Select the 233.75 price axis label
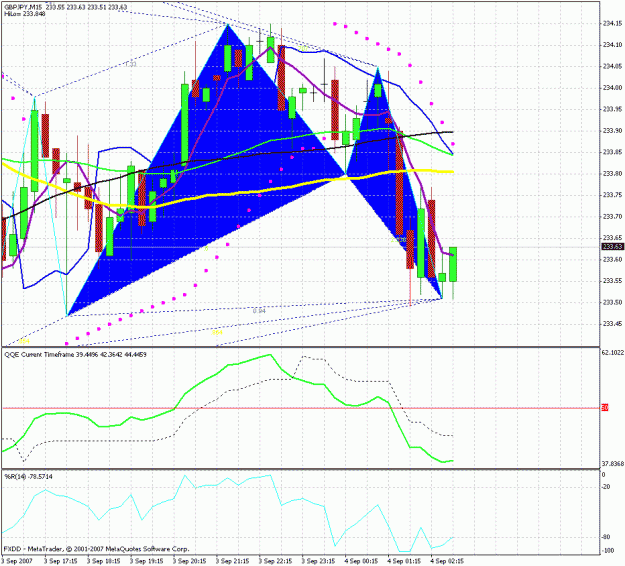This screenshot has height=566, width=625. [x=612, y=195]
